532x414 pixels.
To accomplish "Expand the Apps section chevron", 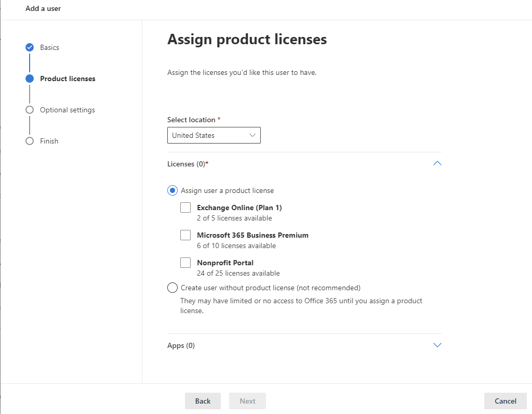I will [x=437, y=345].
